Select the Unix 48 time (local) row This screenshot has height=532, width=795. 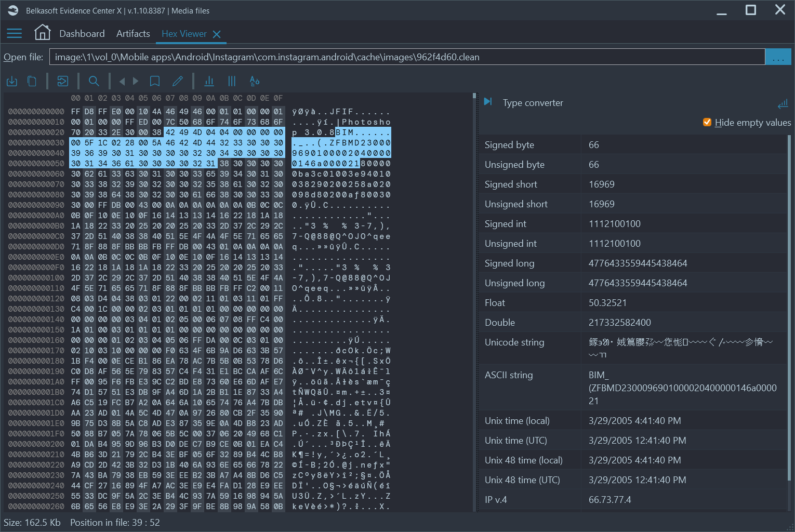tap(633, 460)
